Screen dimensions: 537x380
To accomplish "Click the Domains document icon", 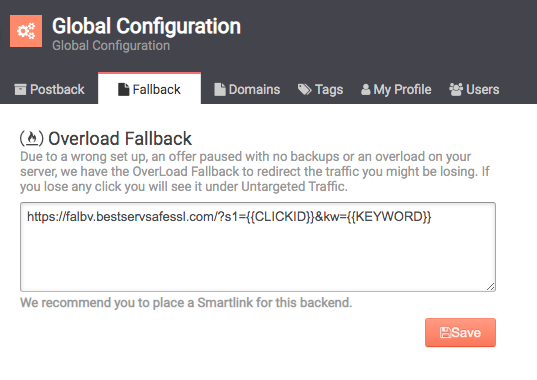I will [x=220, y=90].
